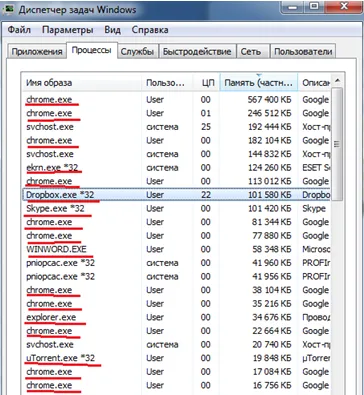The width and height of the screenshot is (364, 395).
Task: Select the explorer.exe process
Action: [x=177, y=317]
